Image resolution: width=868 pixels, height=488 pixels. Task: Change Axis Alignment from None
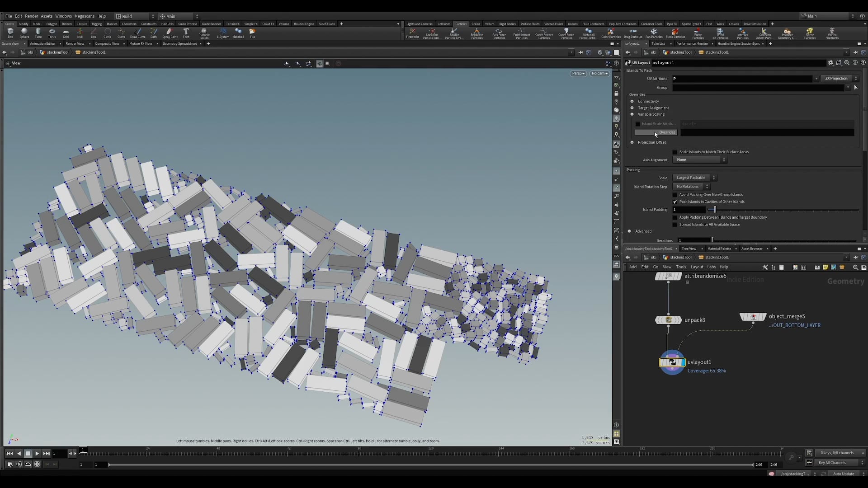tap(698, 160)
